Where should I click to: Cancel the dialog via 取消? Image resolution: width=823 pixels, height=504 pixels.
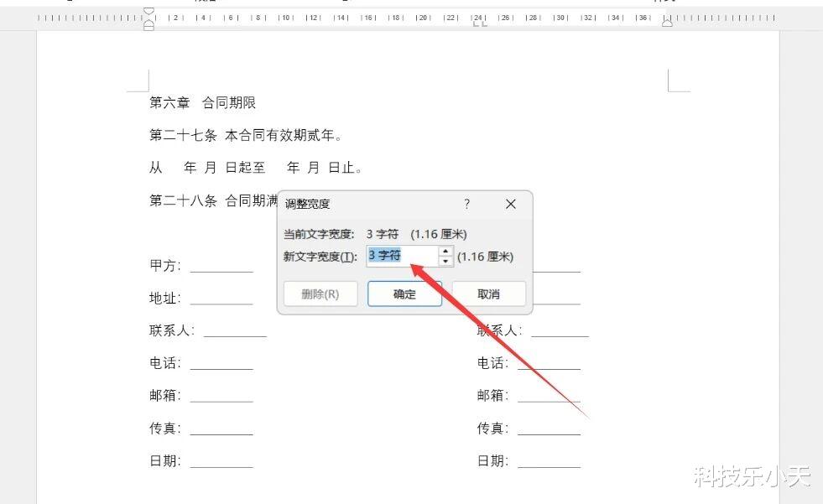[488, 294]
